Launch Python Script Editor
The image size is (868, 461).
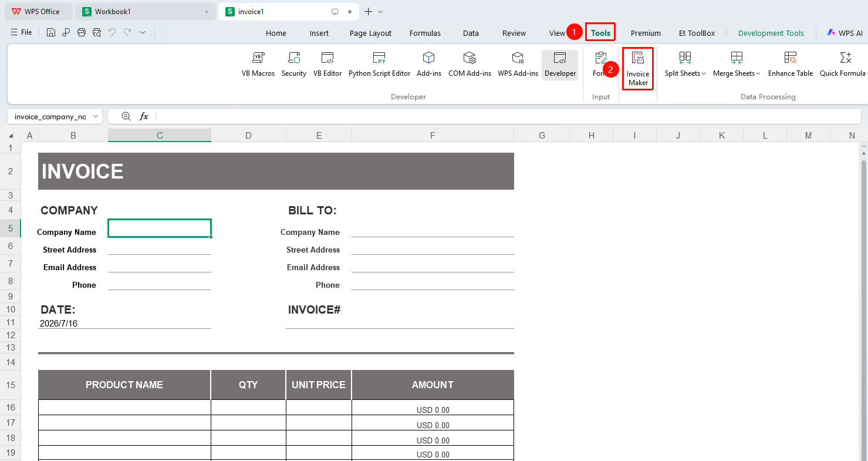[379, 65]
